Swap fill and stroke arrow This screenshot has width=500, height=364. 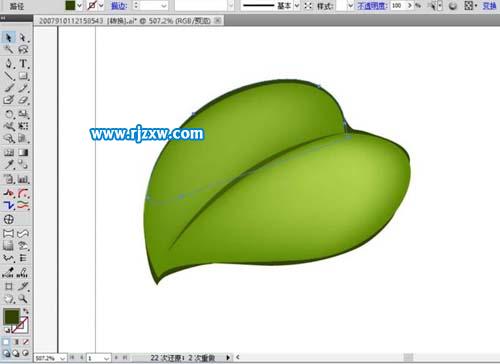coord(26,311)
